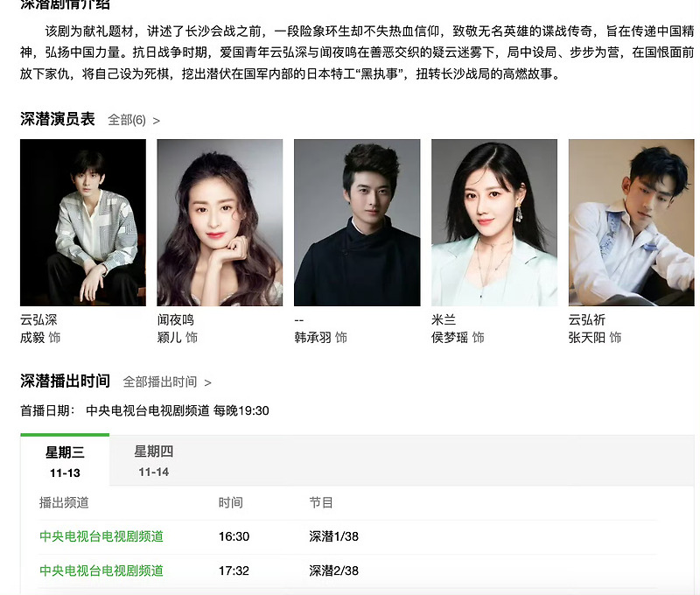
Task: Click actor name 韩承羽
Action: [x=312, y=338]
